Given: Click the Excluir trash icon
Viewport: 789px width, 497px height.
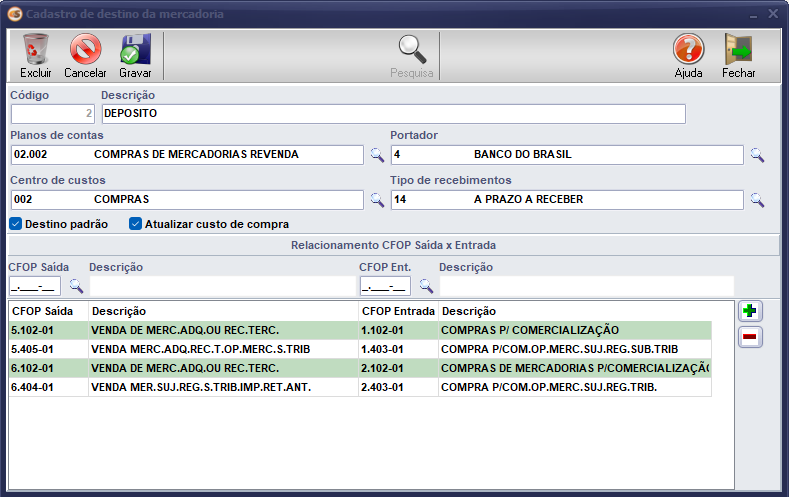Looking at the screenshot, I should (x=35, y=50).
